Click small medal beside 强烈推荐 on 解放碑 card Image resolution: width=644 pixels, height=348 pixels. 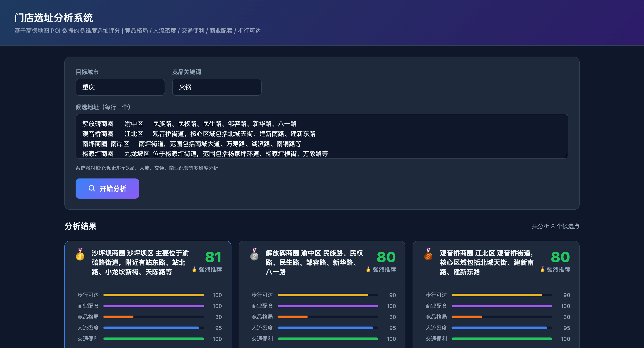[x=368, y=269]
